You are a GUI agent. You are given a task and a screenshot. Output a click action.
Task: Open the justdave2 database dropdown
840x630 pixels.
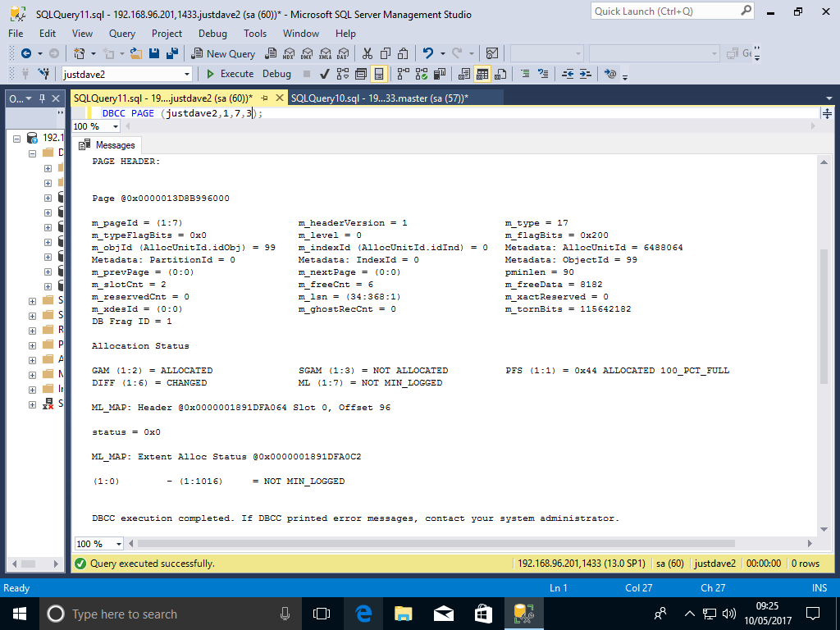tap(187, 74)
